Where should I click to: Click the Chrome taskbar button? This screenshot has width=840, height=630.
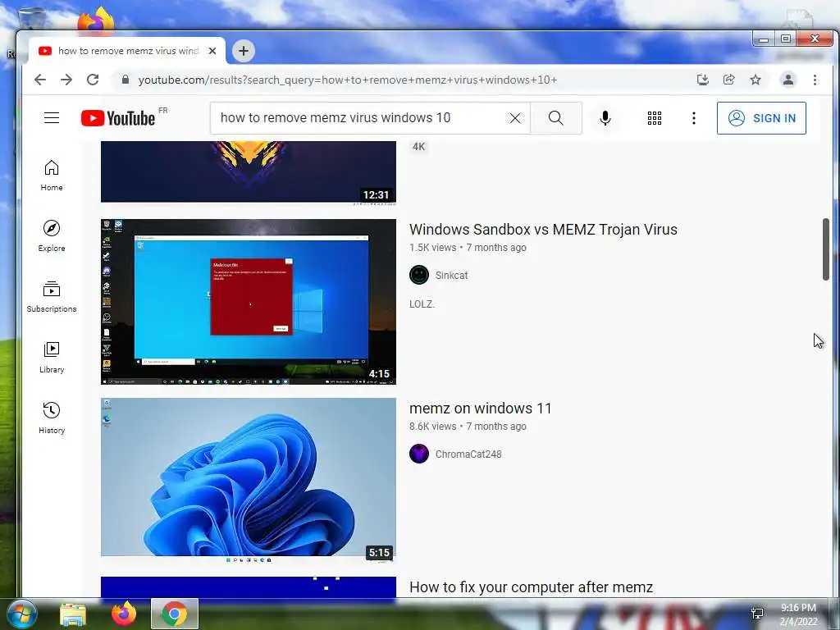click(175, 614)
